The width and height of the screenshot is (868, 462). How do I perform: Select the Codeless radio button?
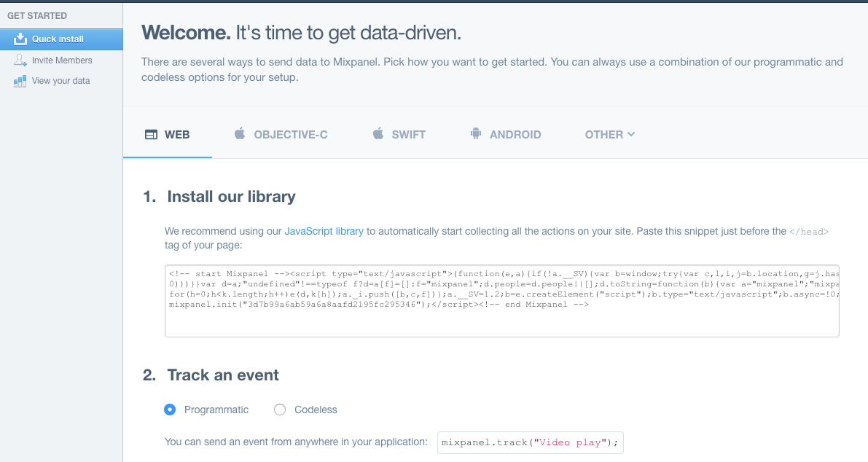(280, 410)
